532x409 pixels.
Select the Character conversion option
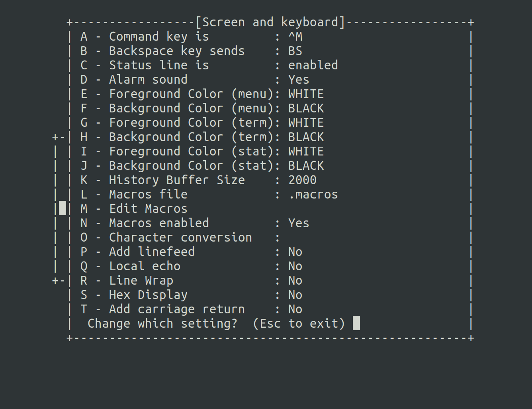[x=180, y=238]
